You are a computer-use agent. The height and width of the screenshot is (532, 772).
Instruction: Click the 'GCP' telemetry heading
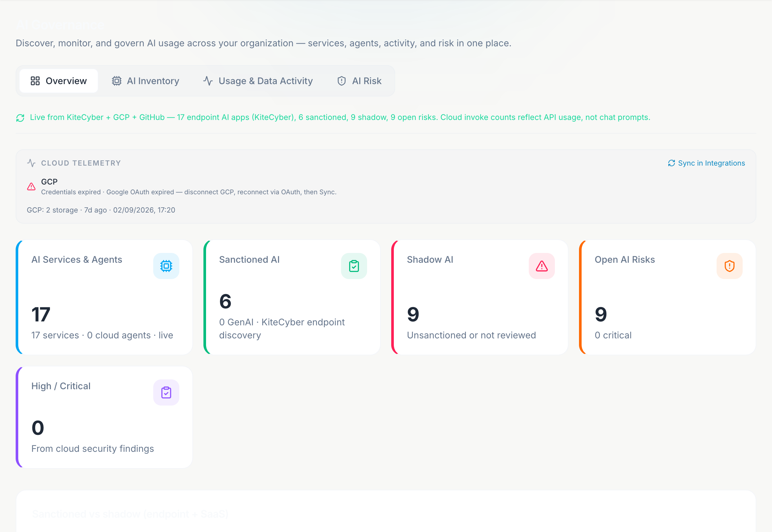click(x=49, y=182)
